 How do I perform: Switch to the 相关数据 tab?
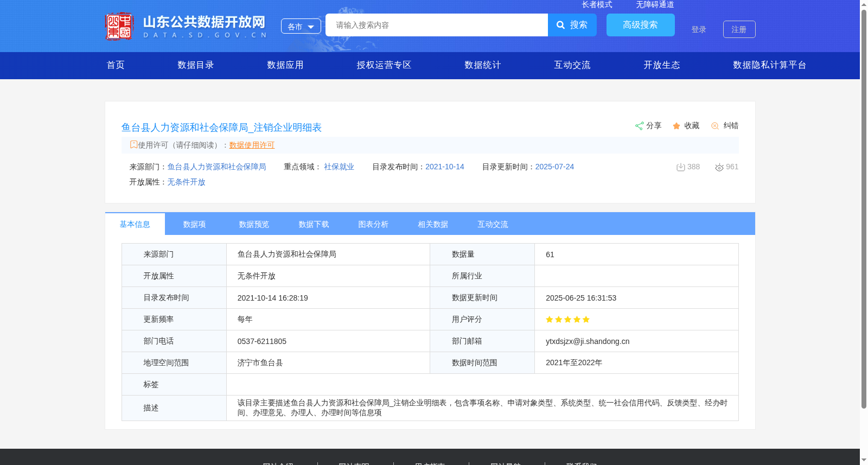pos(433,224)
